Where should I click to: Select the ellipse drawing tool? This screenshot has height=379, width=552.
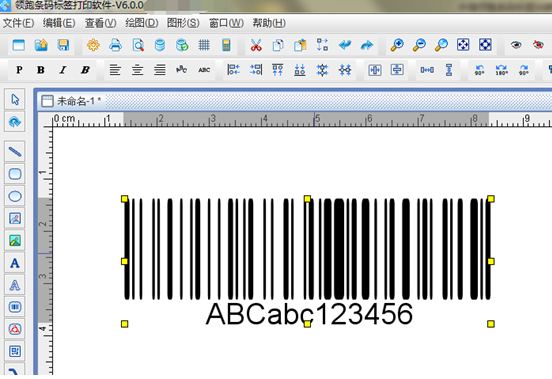click(x=15, y=196)
